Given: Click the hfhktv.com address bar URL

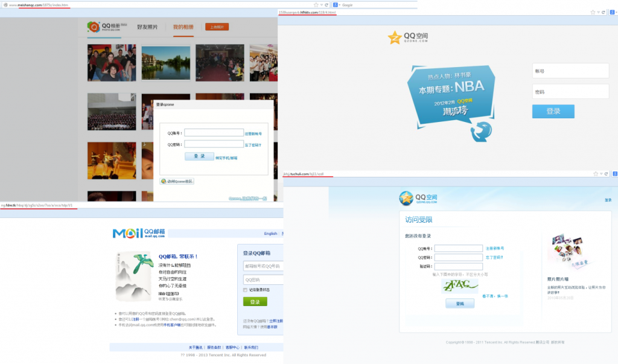Looking at the screenshot, I should [x=307, y=13].
